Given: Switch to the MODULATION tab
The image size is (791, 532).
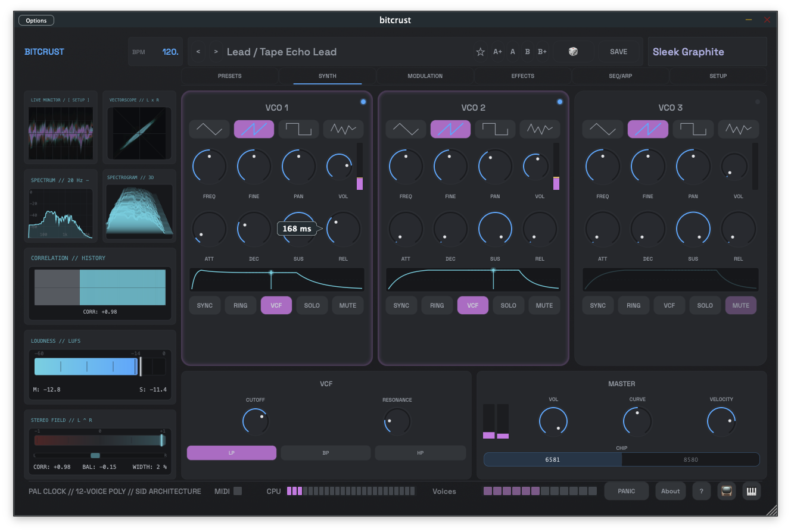Looking at the screenshot, I should point(425,76).
